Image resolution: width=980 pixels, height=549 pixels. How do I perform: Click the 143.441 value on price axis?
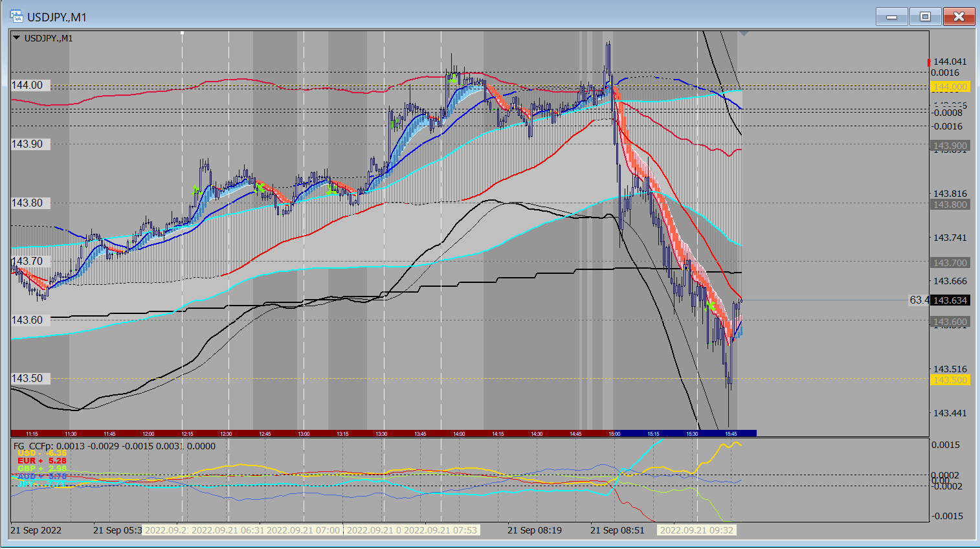tap(950, 413)
